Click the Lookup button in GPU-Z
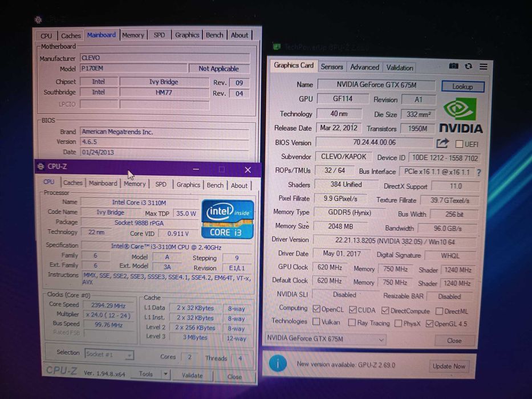The image size is (532, 399). (462, 86)
